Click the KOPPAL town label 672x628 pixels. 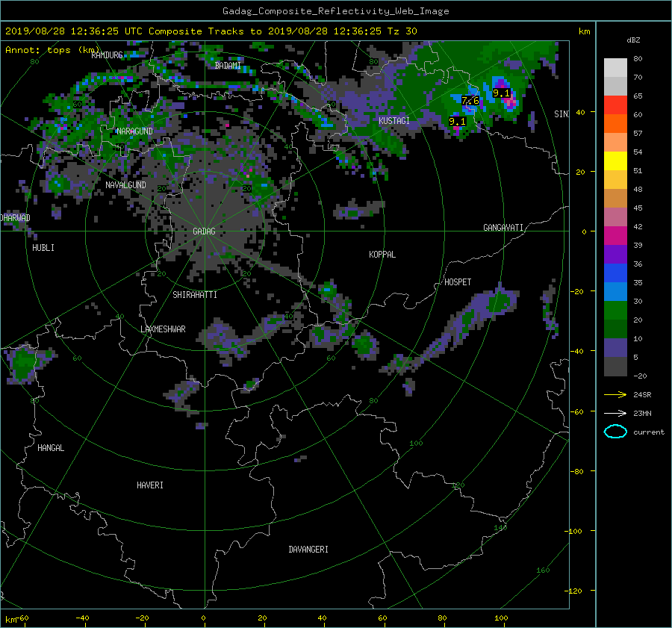click(382, 255)
